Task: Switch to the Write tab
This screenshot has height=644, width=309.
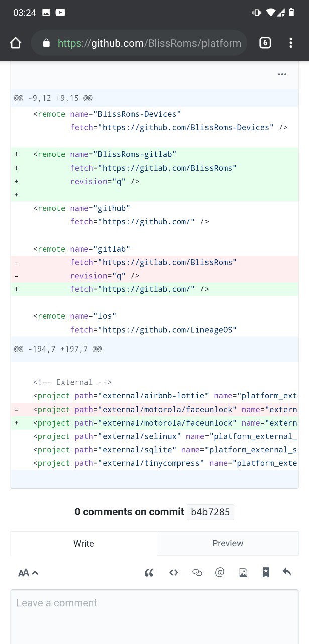Action: [x=84, y=543]
